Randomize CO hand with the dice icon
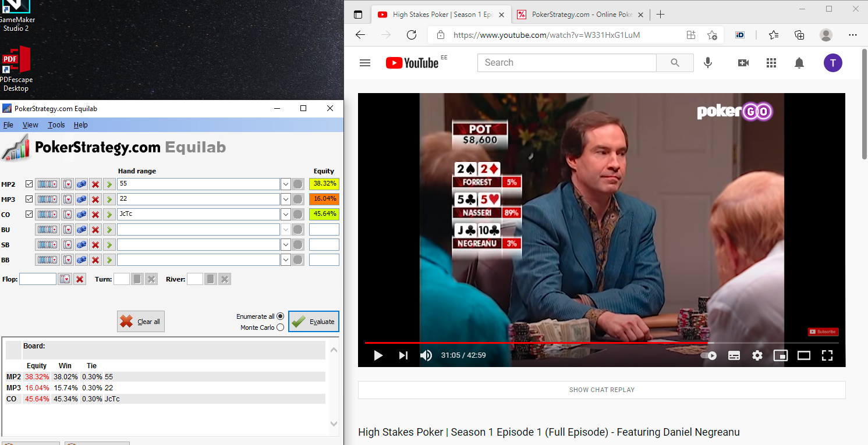Screen dimensions: 868x445 [x=82, y=214]
